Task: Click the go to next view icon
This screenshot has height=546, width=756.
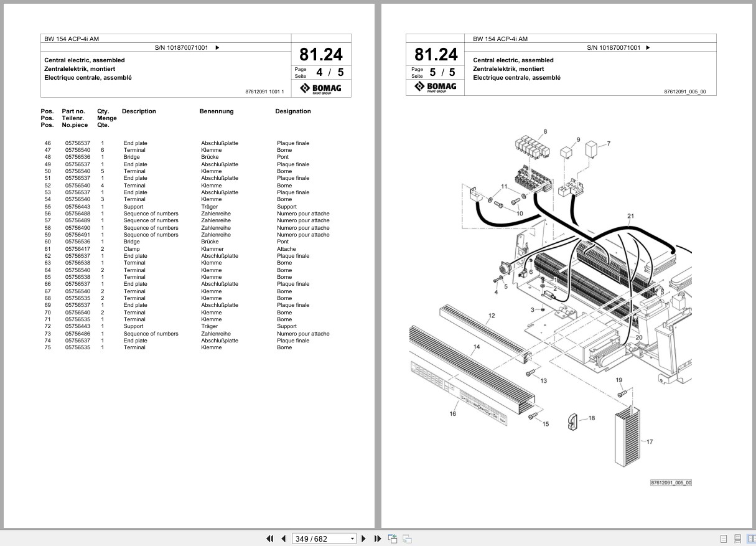Action: tap(407, 539)
